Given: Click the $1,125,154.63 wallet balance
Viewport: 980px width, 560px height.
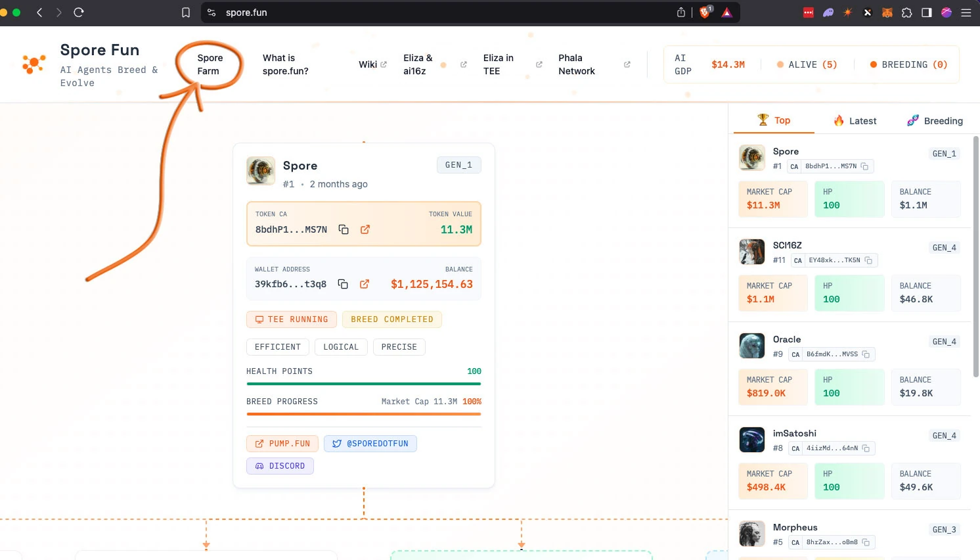Looking at the screenshot, I should click(x=432, y=284).
